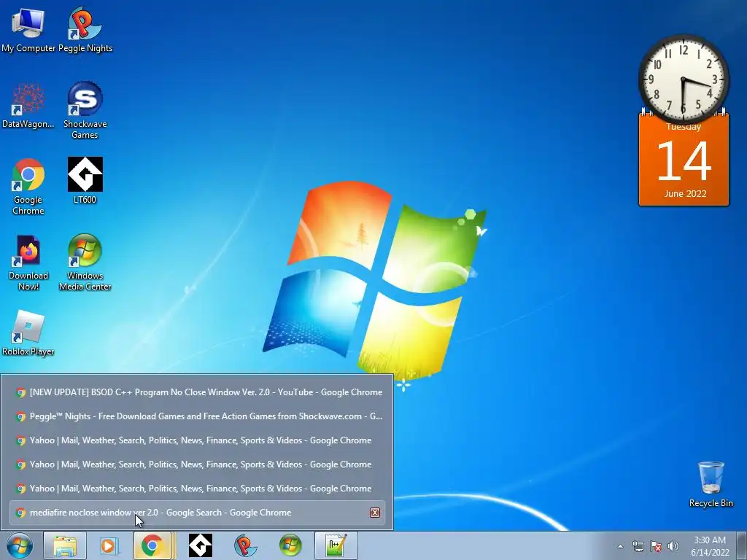Select the first Yahoo Chrome window entry
The height and width of the screenshot is (560, 747).
197,440
